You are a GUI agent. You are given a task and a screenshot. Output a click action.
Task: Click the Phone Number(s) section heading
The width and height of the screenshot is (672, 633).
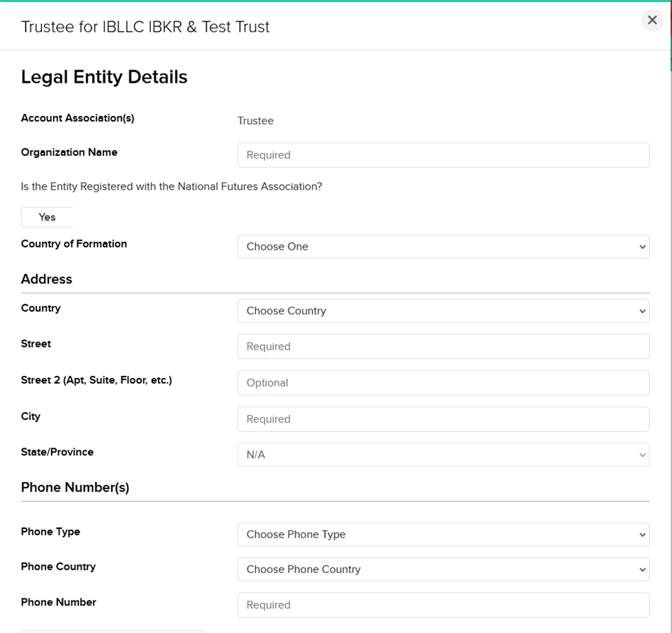(75, 488)
